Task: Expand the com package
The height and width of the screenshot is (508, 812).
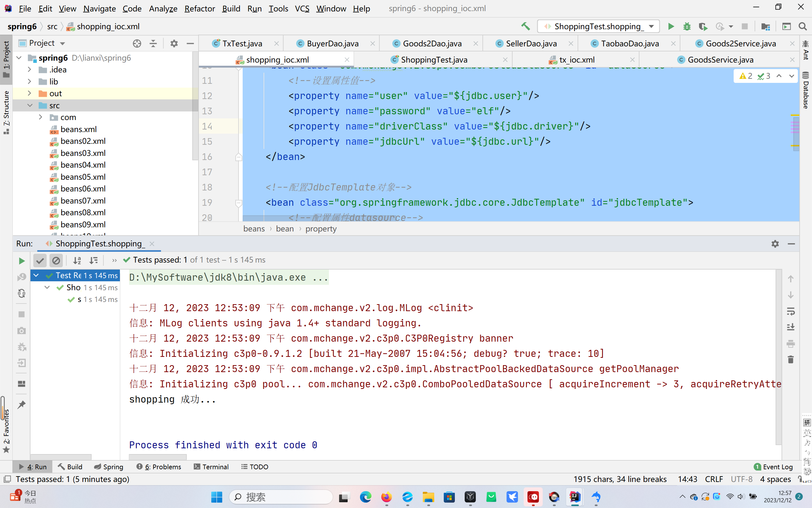Action: point(41,117)
